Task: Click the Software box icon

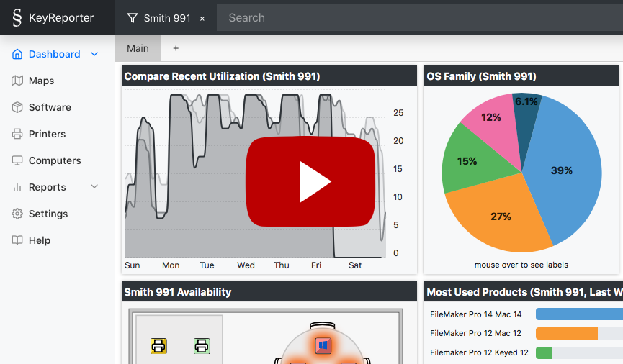Action: (17, 107)
